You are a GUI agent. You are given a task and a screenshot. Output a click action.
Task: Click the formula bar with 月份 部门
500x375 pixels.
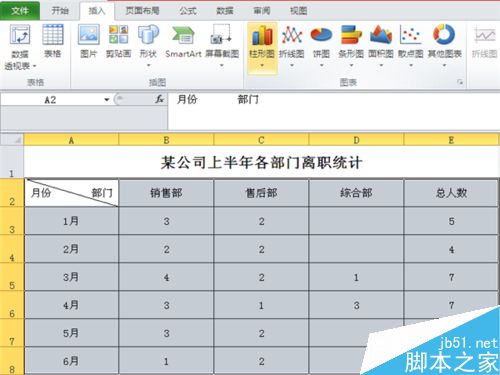tap(333, 111)
